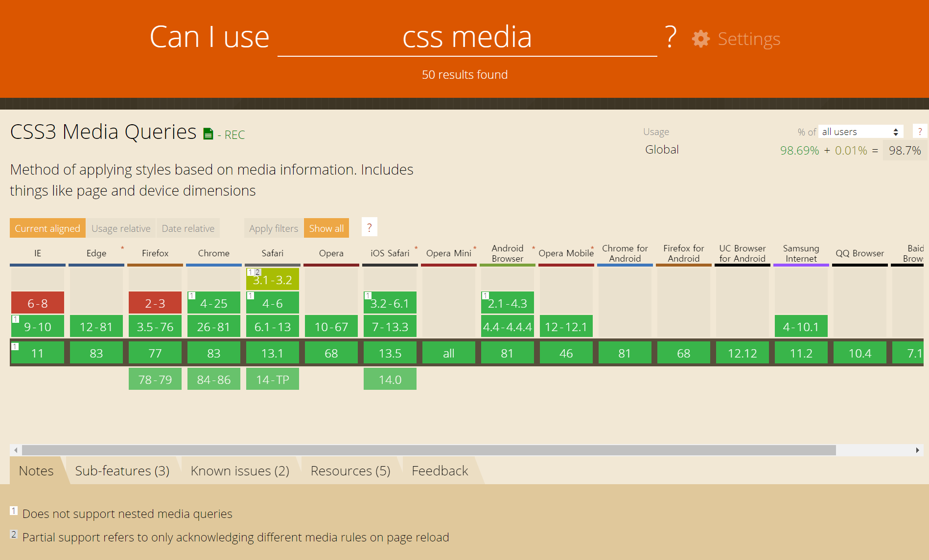Click the question mark beside the search field
The width and height of the screenshot is (929, 560).
(671, 37)
